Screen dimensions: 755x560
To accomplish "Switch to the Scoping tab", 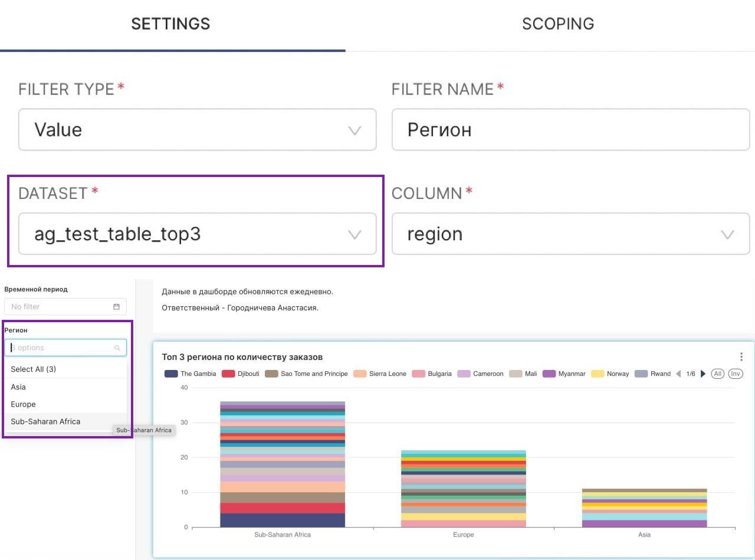I will (557, 24).
